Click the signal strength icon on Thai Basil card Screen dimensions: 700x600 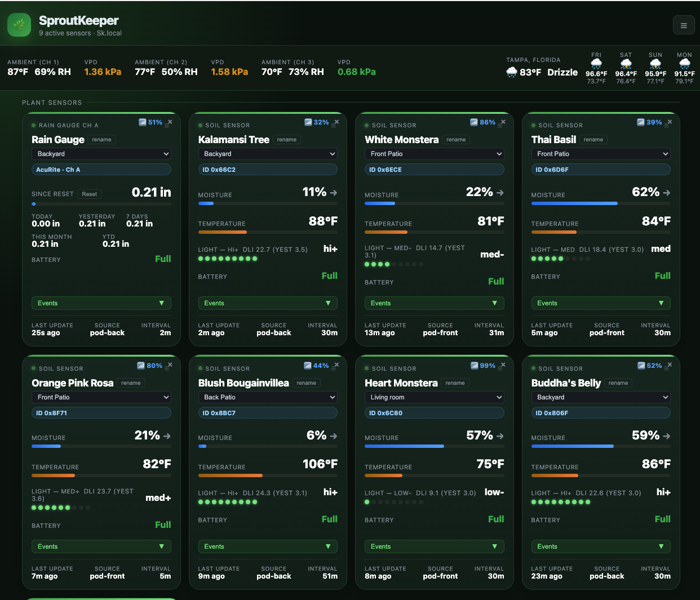641,122
